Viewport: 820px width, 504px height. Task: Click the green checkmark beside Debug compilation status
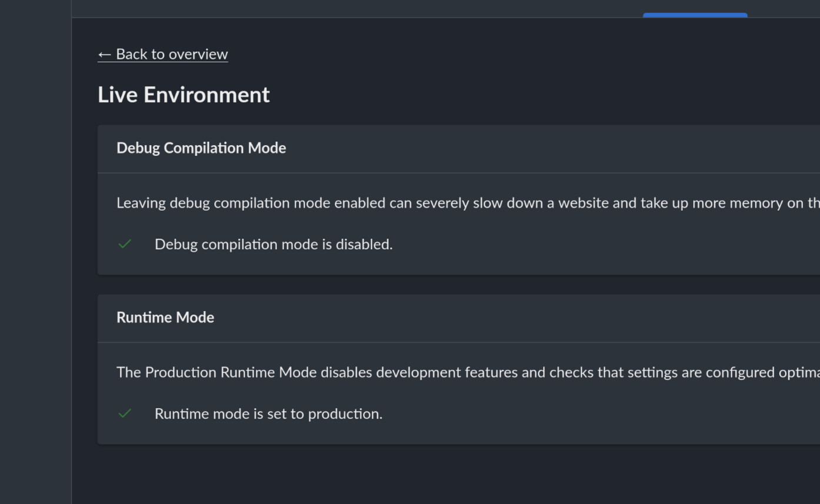tap(124, 243)
